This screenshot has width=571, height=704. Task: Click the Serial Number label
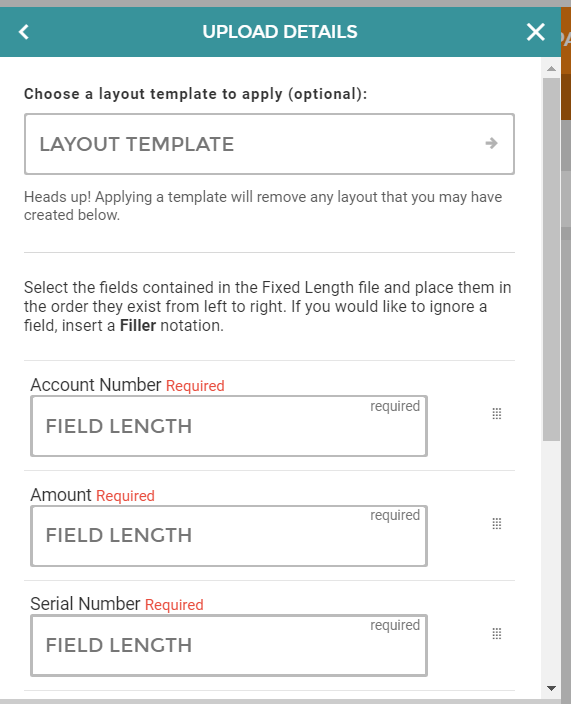(85, 604)
